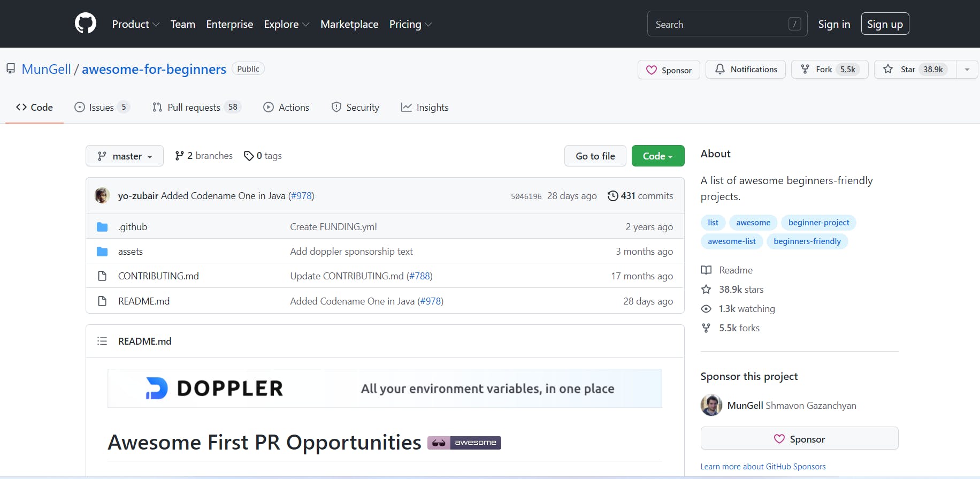Click the assets folder icon
The image size is (980, 479).
102,252
